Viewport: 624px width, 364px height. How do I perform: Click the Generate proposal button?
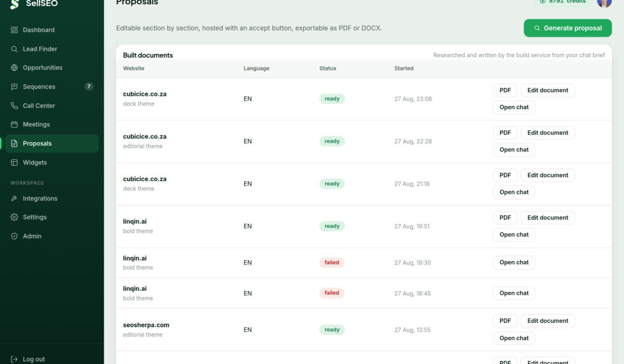click(568, 28)
